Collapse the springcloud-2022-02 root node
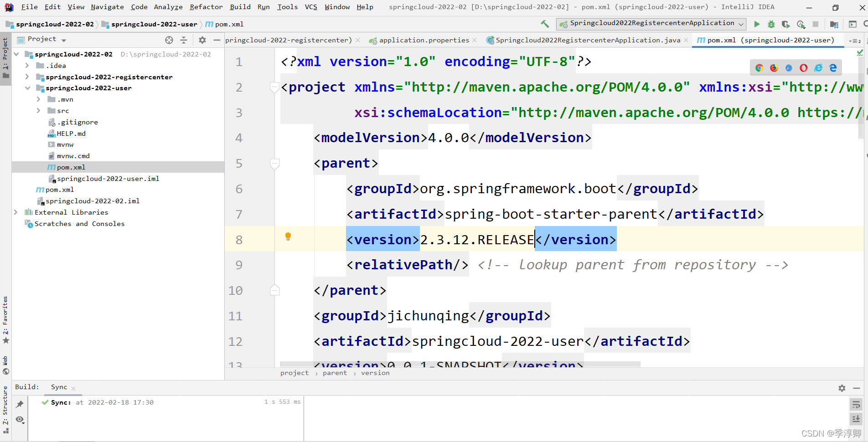 [16, 54]
